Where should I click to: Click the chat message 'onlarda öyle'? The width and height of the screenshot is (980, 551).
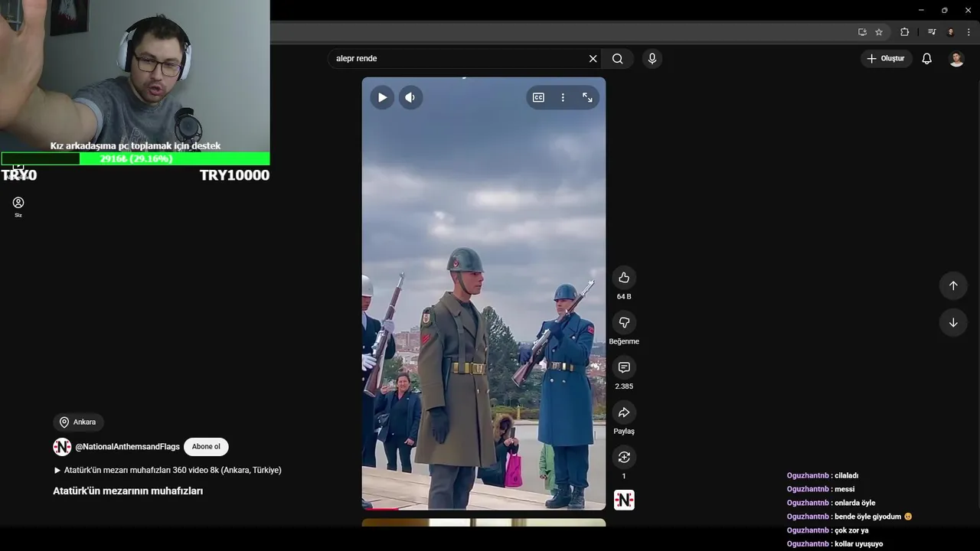coord(854,503)
